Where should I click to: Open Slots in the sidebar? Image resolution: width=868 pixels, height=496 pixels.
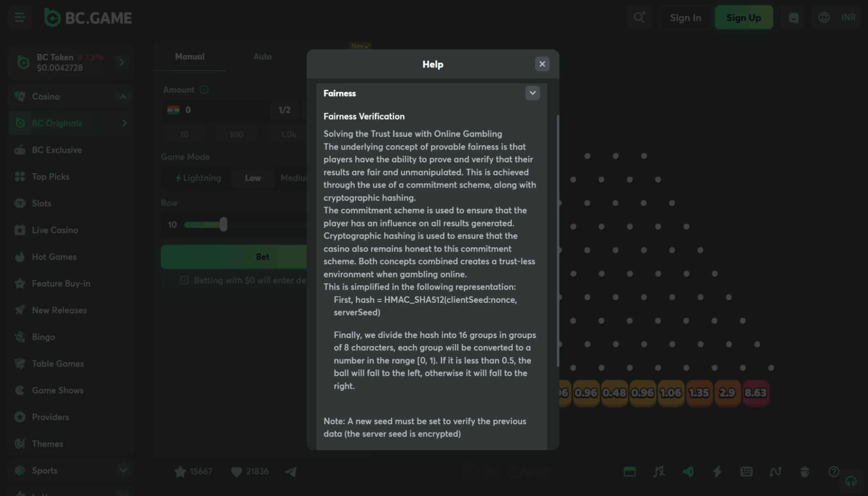[x=41, y=203]
